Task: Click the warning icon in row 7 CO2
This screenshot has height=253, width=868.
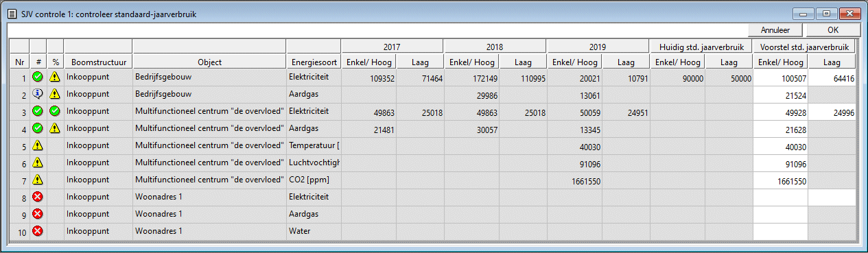Action: pos(38,180)
